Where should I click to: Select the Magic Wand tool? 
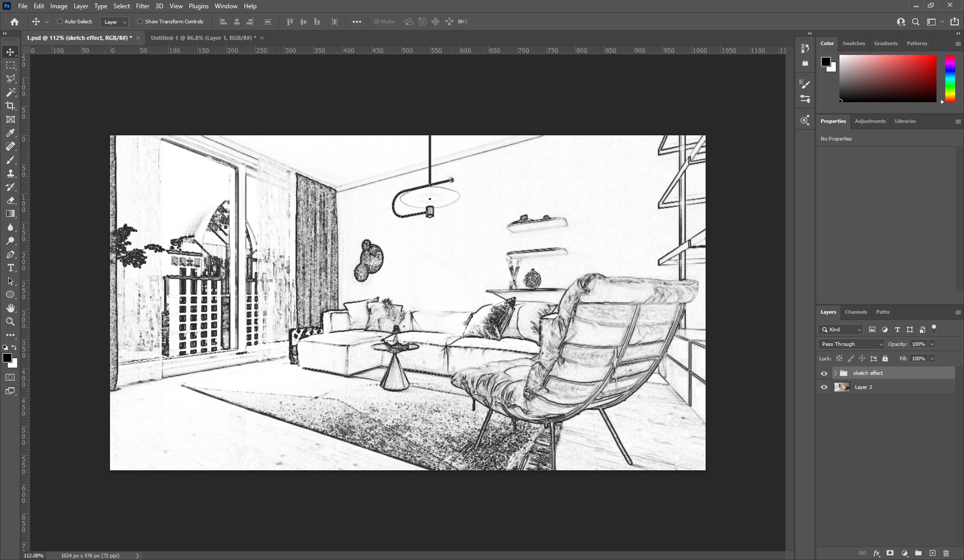click(10, 92)
